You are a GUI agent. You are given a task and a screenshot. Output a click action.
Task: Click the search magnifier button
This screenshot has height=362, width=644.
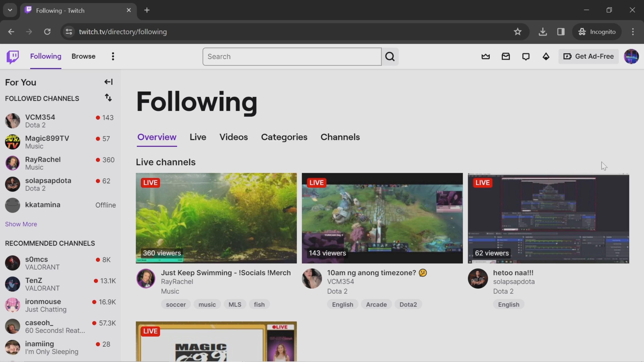pos(390,57)
